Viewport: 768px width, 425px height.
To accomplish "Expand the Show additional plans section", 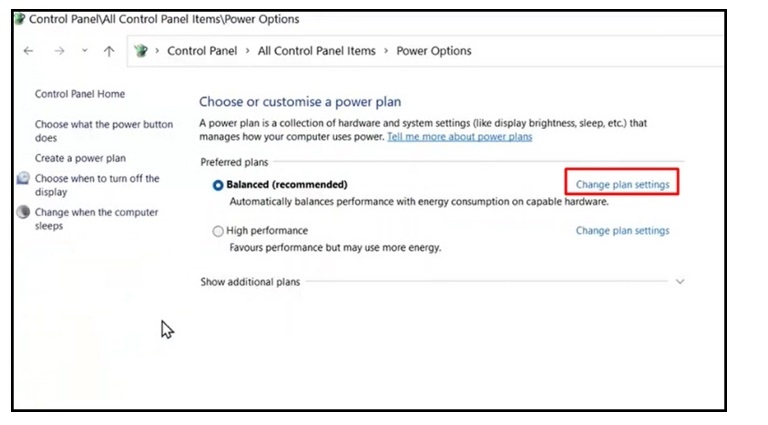I will (680, 282).
